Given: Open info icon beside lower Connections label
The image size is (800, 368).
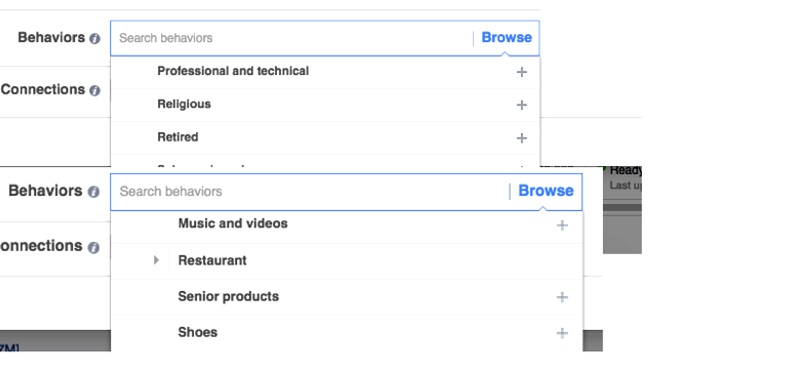Looking at the screenshot, I should click(93, 248).
